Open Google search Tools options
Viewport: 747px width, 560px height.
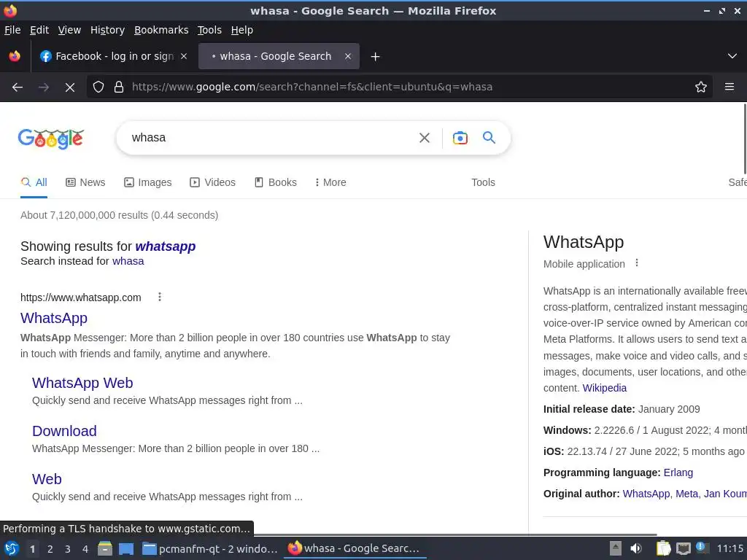483,182
